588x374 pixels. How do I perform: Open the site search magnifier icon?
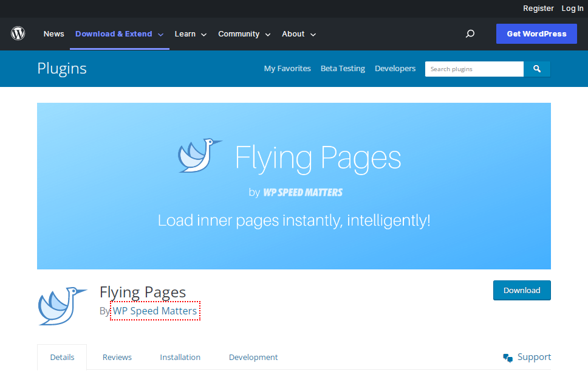click(470, 34)
